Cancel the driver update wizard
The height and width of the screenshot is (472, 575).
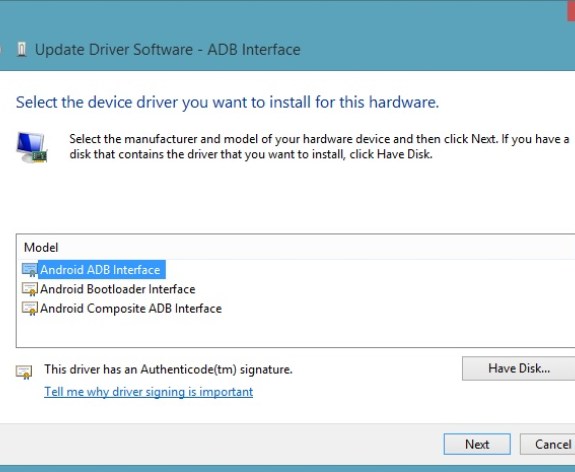547,444
